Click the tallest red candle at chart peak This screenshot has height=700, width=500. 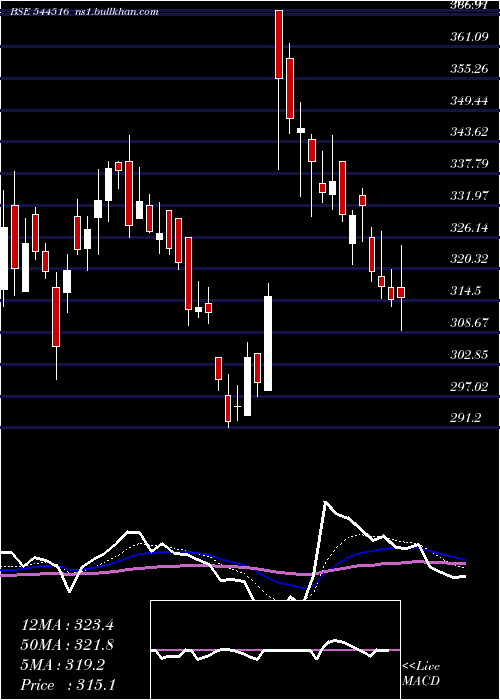[x=279, y=45]
